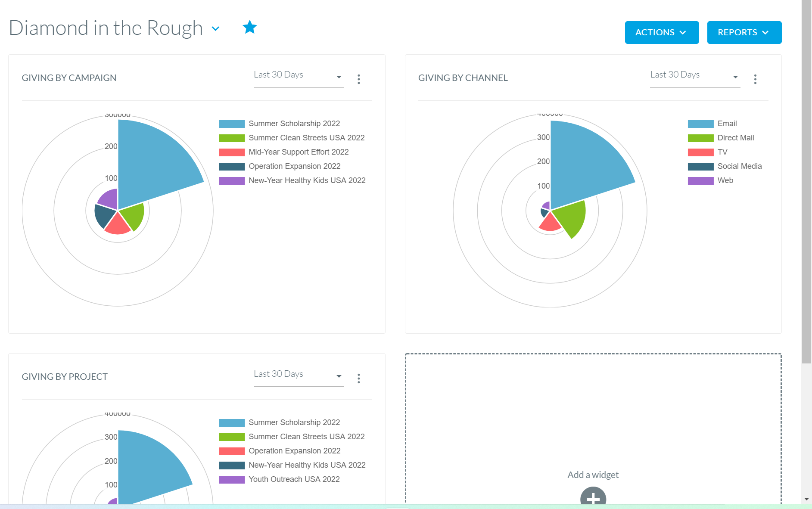Image resolution: width=812 pixels, height=509 pixels.
Task: Toggle the Email legend swatch
Action: (x=701, y=124)
